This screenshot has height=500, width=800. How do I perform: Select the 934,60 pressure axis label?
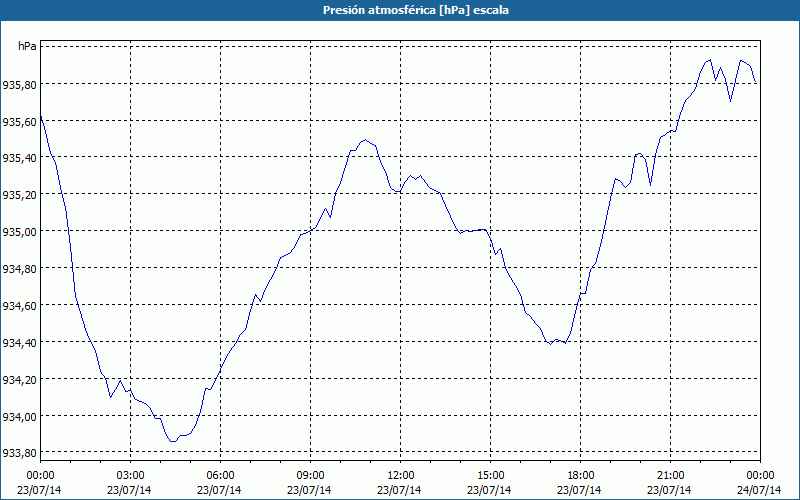coord(19,306)
